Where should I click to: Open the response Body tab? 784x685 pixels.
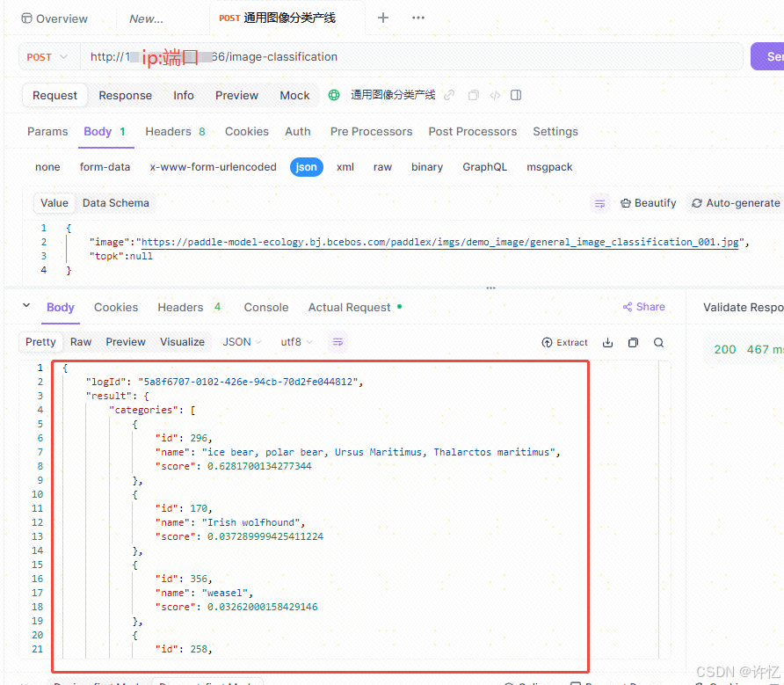60,307
